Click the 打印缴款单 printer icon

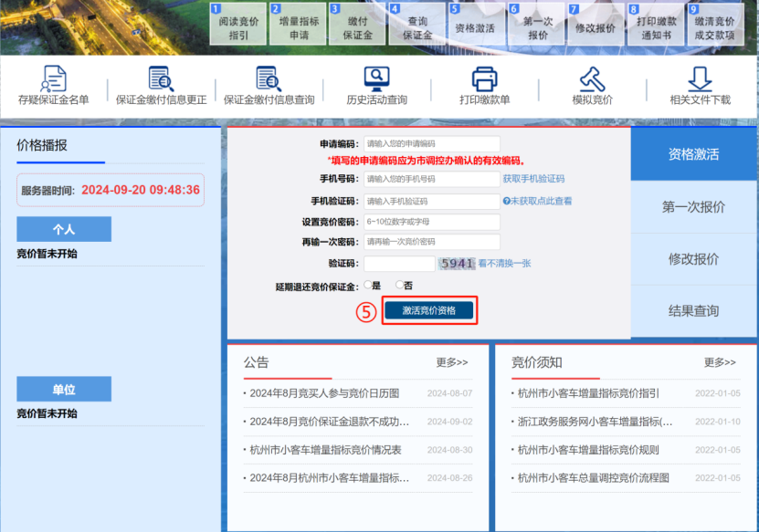click(x=484, y=79)
